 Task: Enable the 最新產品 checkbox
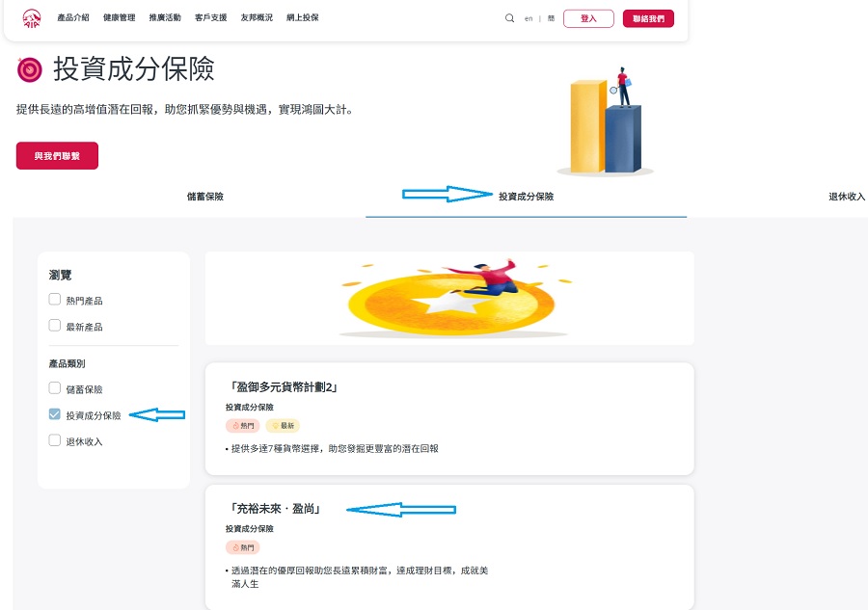pos(55,326)
